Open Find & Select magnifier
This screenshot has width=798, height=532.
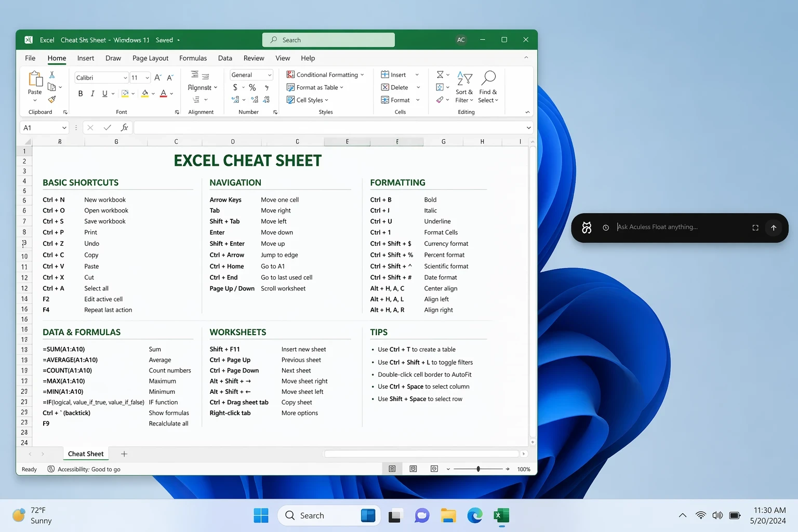coord(488,87)
